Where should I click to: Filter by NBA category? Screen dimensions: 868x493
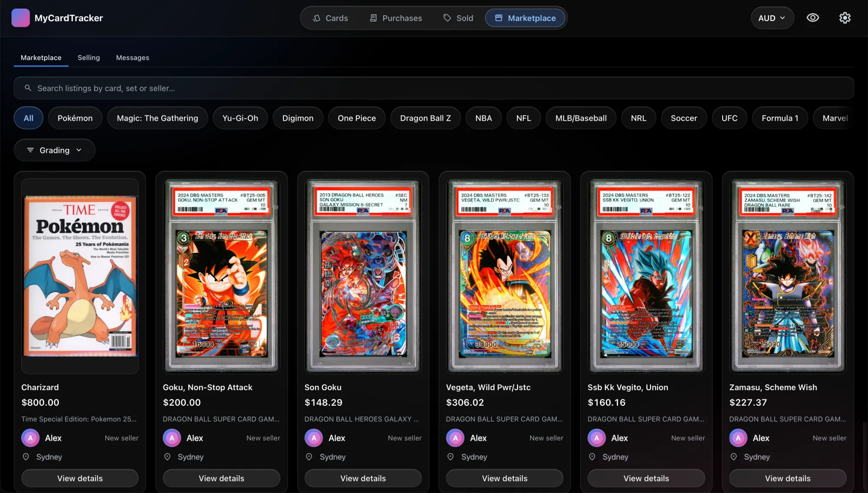click(483, 118)
